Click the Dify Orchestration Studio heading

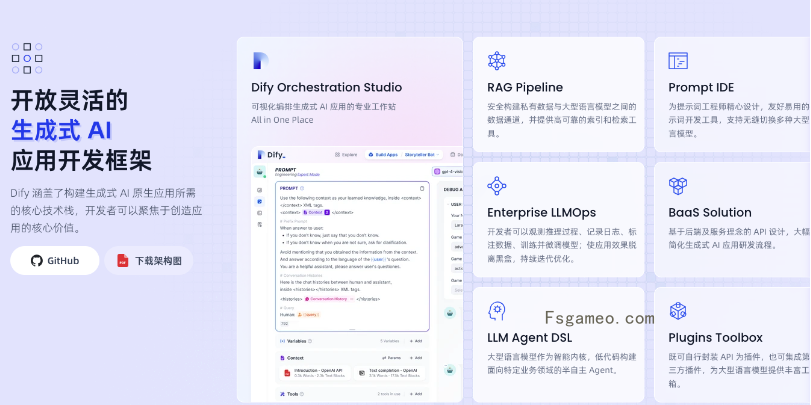coord(326,87)
